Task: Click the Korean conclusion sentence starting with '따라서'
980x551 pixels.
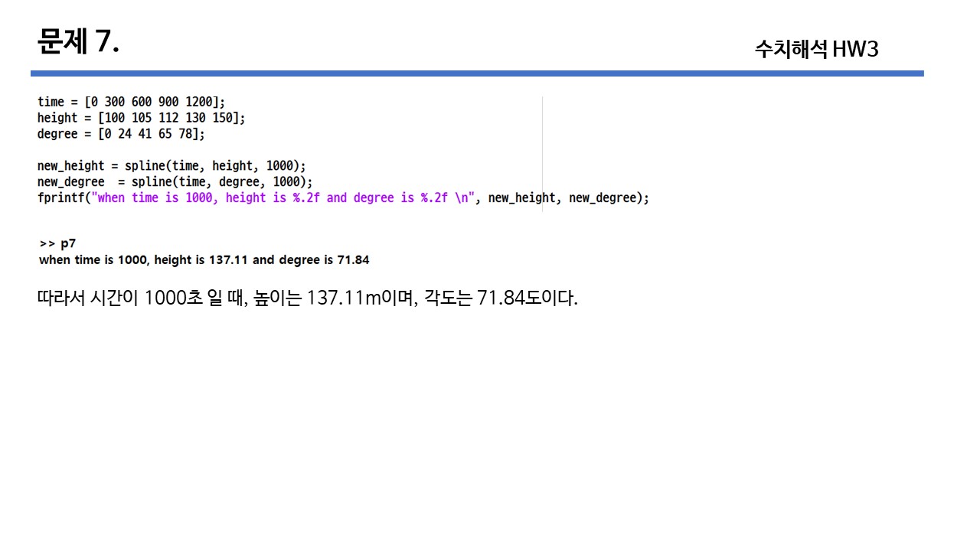Action: click(x=307, y=297)
